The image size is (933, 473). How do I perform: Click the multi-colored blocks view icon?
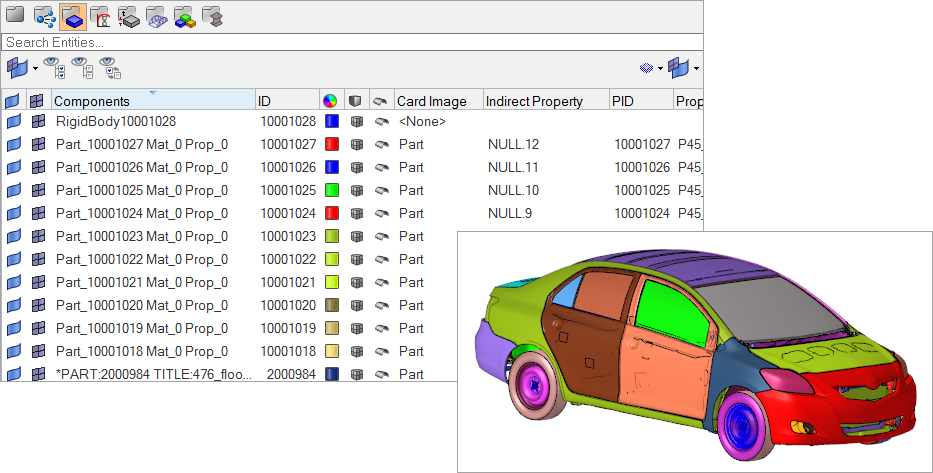point(184,16)
